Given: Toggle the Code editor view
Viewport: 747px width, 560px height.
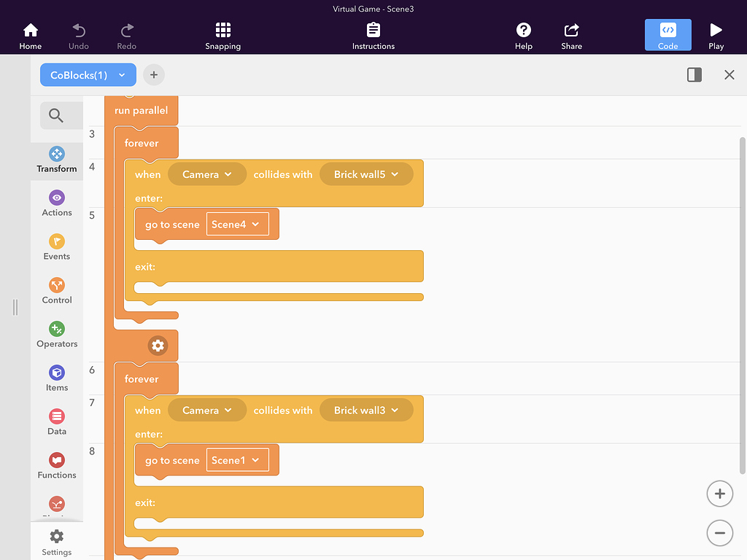Looking at the screenshot, I should 667,36.
